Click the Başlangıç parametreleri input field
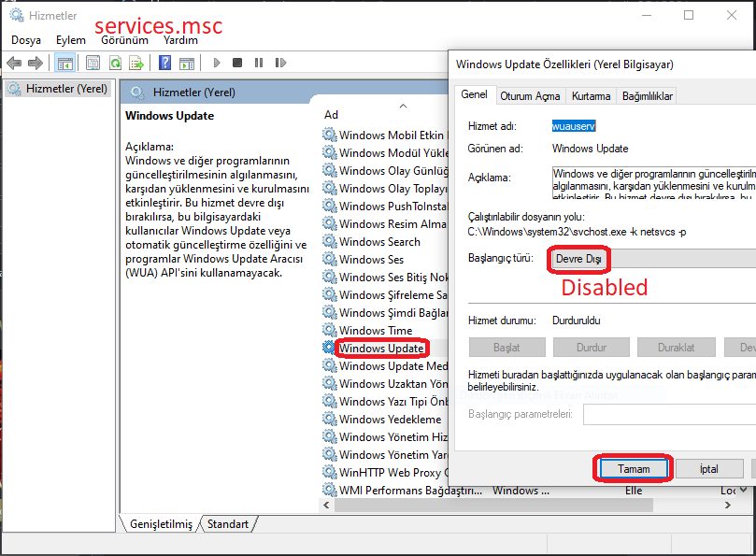This screenshot has height=556, width=756. tap(669, 414)
